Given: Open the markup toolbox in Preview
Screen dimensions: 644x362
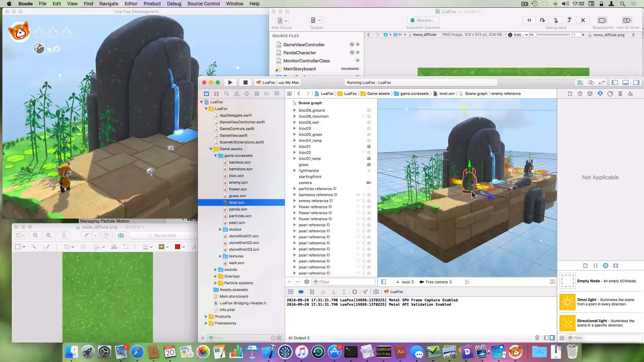Looking at the screenshot, I should pyautogui.click(x=121, y=236).
